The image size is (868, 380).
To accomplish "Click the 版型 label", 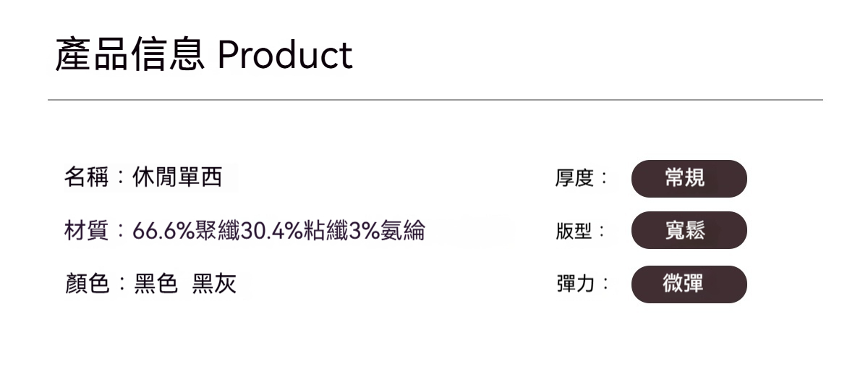I will coord(574,231).
